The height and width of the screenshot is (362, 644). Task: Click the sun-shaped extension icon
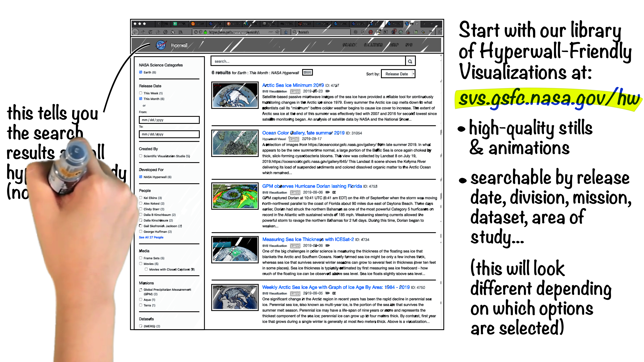point(356,32)
